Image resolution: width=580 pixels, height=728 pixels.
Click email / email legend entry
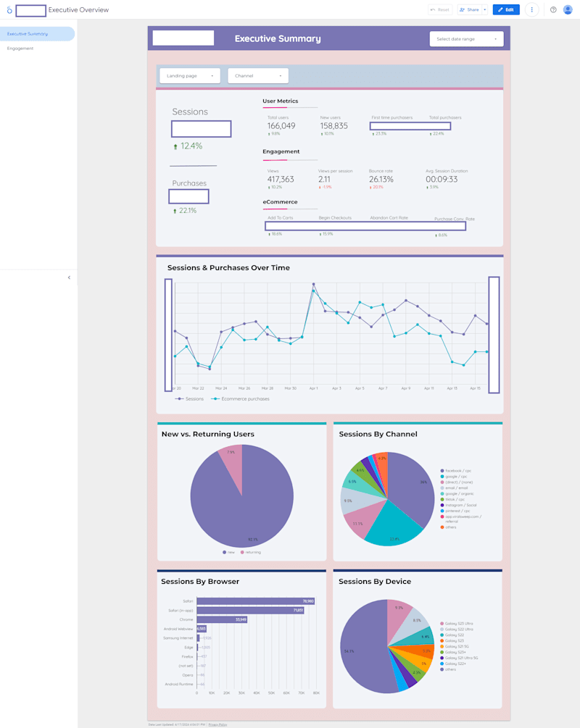coord(454,488)
